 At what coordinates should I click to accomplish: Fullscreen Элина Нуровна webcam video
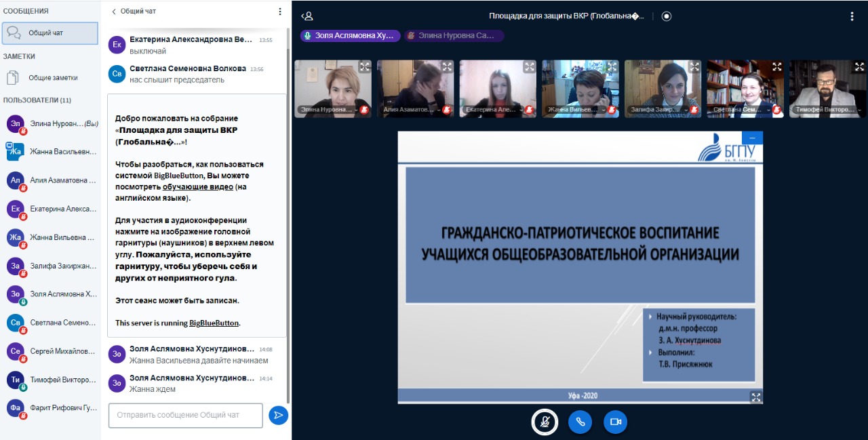(x=364, y=66)
